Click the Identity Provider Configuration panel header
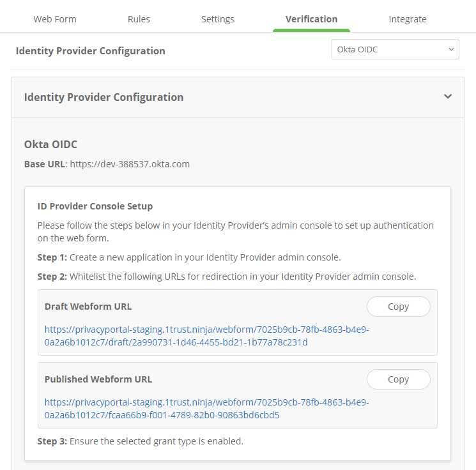 click(104, 97)
